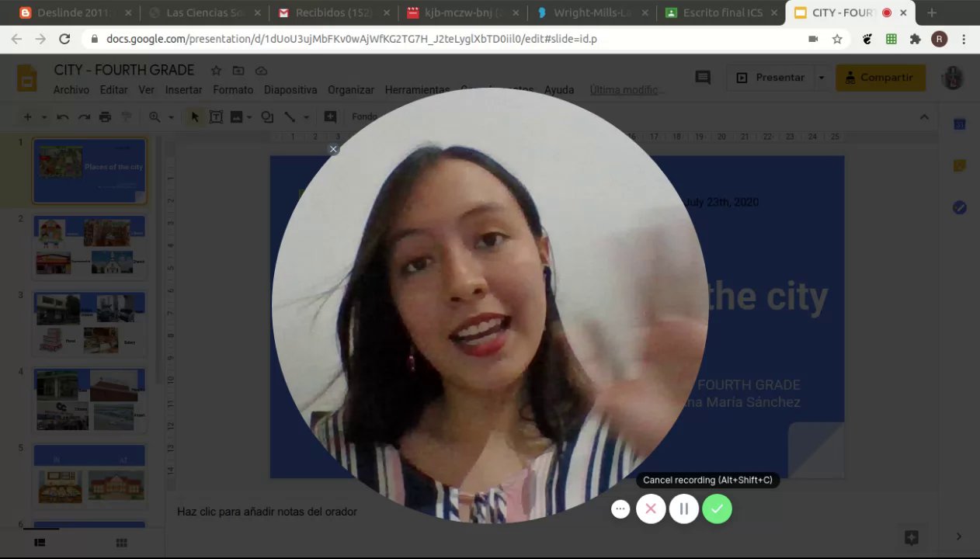Switch to grid view button

click(121, 543)
